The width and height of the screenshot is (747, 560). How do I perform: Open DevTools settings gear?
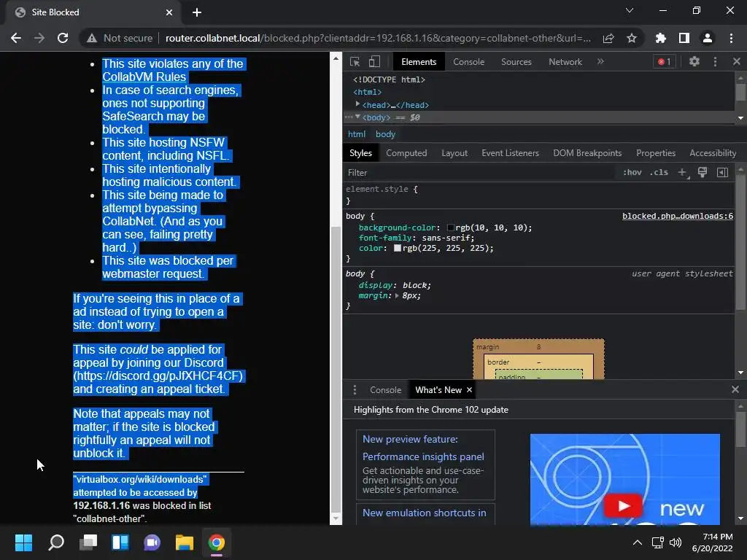(x=694, y=61)
